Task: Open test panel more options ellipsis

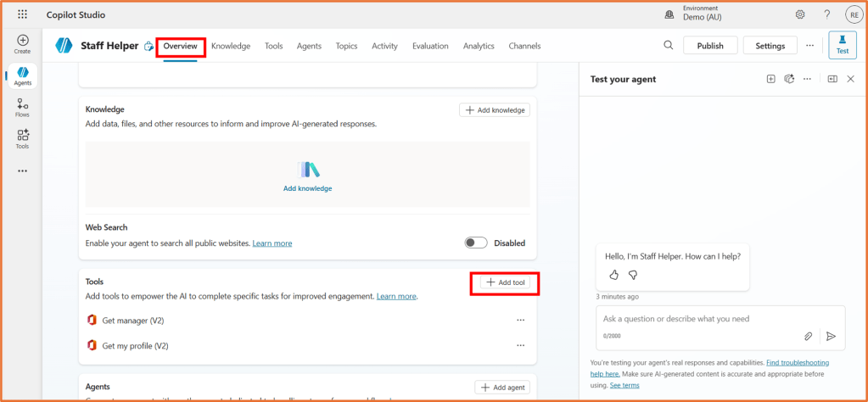Action: (807, 79)
